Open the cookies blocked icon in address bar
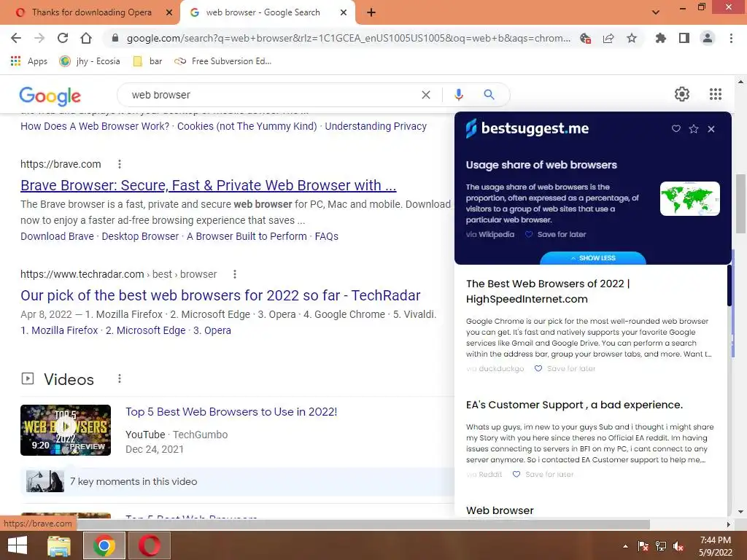Viewport: 747px width, 560px height. pyautogui.click(x=586, y=38)
